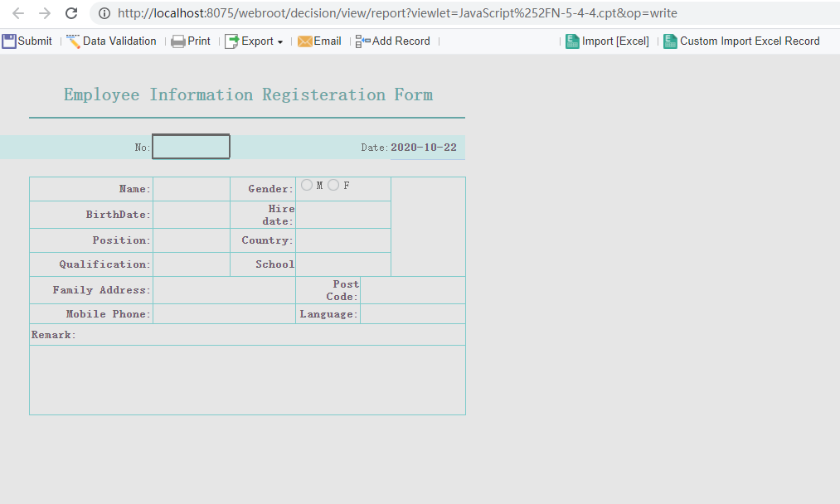Open the Export dropdown arrow
The height and width of the screenshot is (504, 840).
[x=280, y=41]
